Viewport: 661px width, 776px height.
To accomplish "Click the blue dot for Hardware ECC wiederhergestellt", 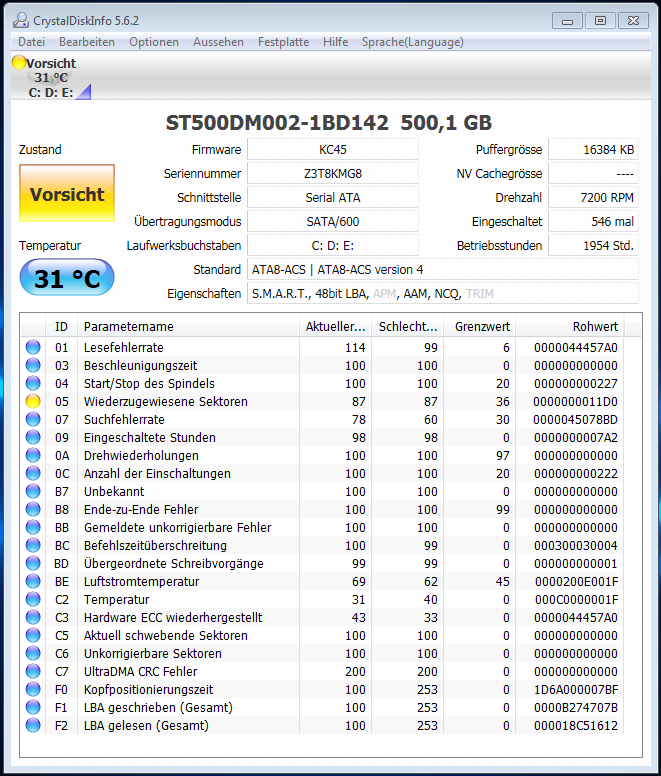I will [33, 617].
